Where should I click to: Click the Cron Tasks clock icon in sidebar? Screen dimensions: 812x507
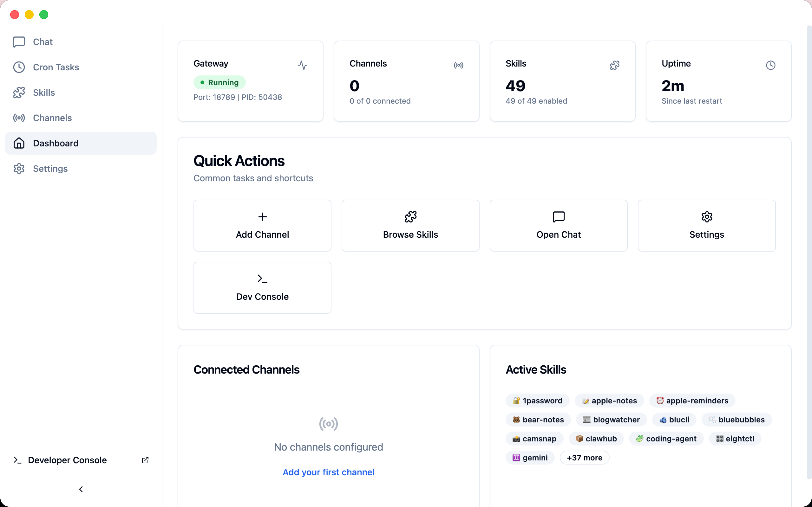click(x=19, y=67)
